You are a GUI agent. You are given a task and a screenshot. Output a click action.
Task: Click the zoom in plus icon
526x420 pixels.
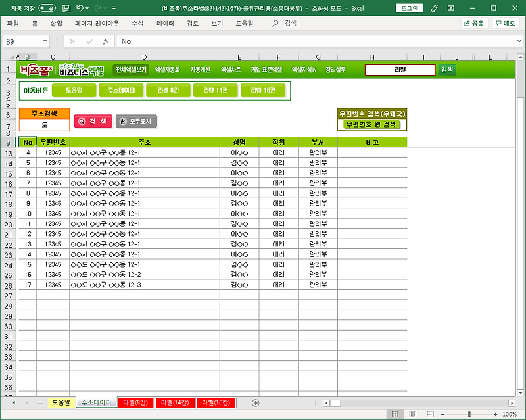[x=496, y=415]
